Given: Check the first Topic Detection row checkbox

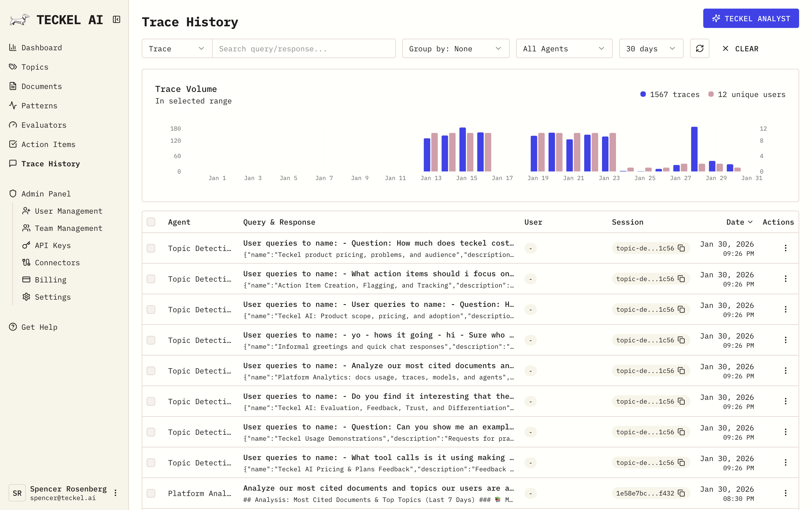Looking at the screenshot, I should [x=151, y=248].
